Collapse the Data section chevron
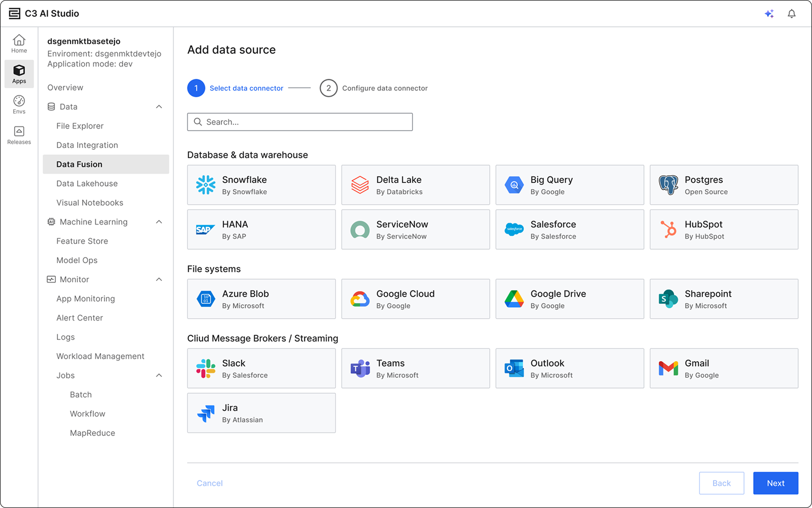 pyautogui.click(x=159, y=107)
